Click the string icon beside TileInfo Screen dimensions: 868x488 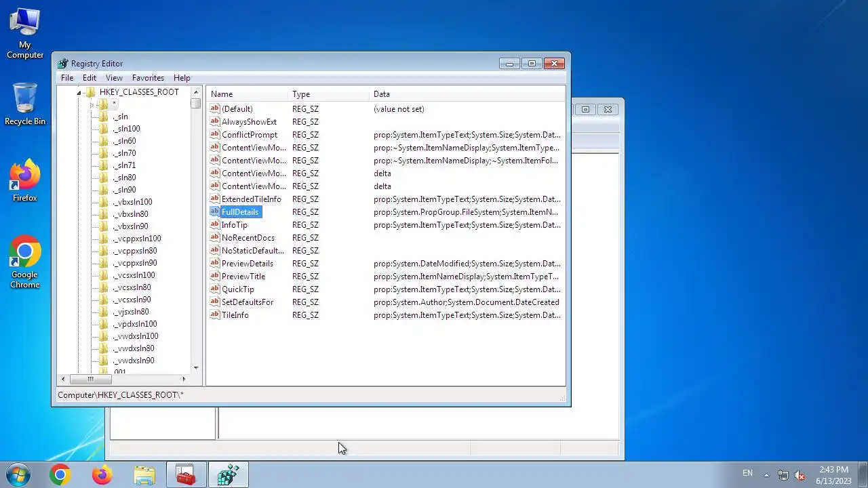215,314
